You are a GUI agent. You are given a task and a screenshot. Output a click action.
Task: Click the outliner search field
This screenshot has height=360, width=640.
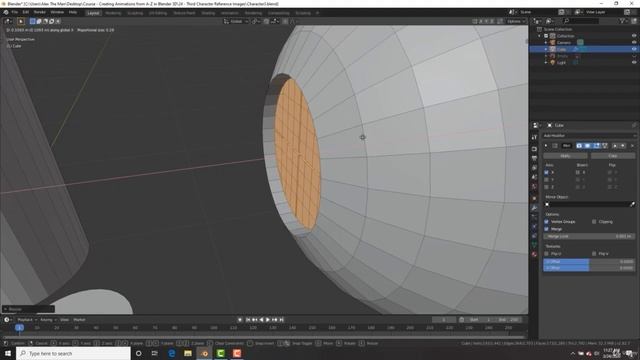581,21
